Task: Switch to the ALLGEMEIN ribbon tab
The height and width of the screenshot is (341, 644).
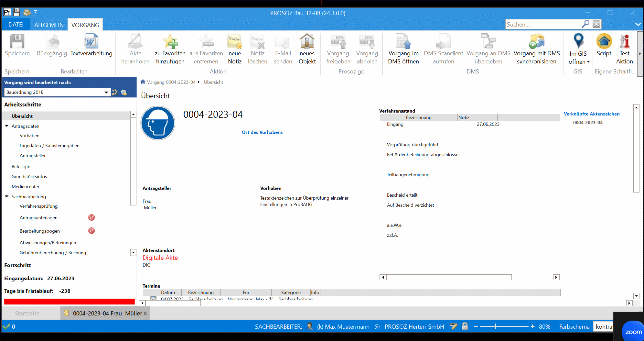Action: (x=49, y=25)
